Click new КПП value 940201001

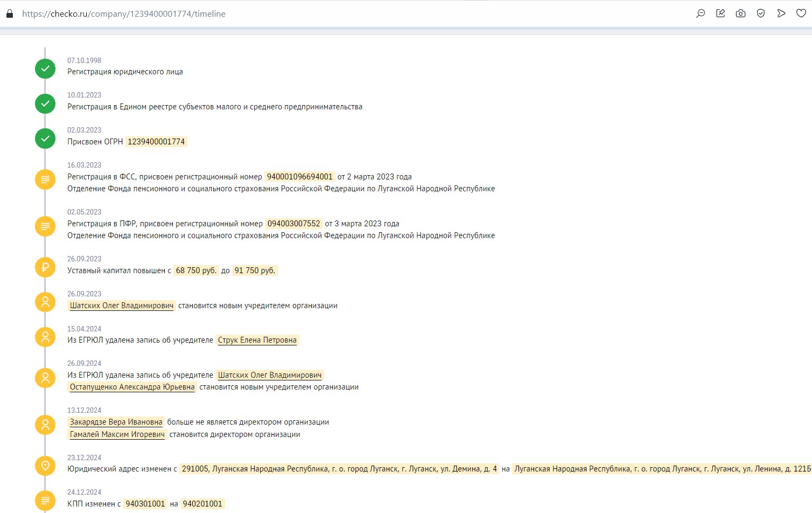pos(202,504)
